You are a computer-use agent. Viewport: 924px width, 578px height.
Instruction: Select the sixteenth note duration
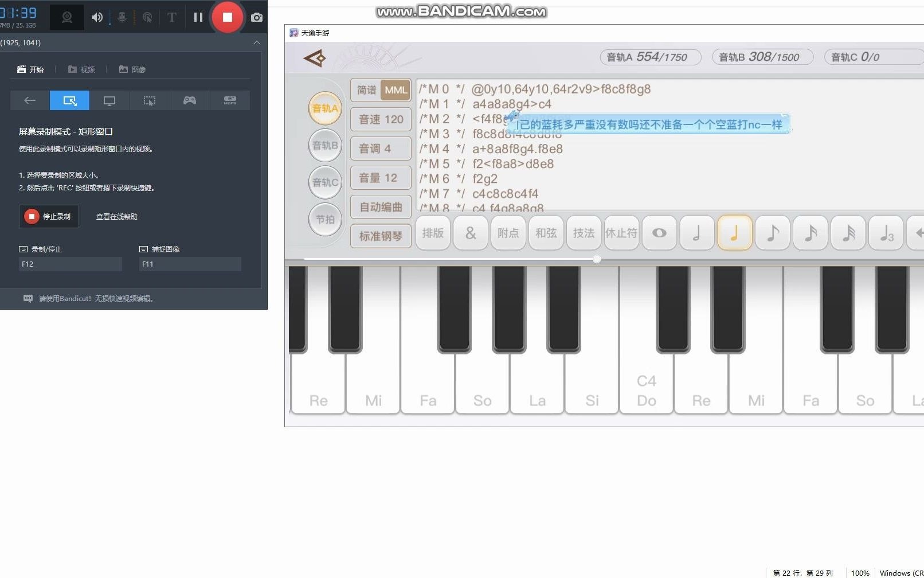pyautogui.click(x=811, y=233)
